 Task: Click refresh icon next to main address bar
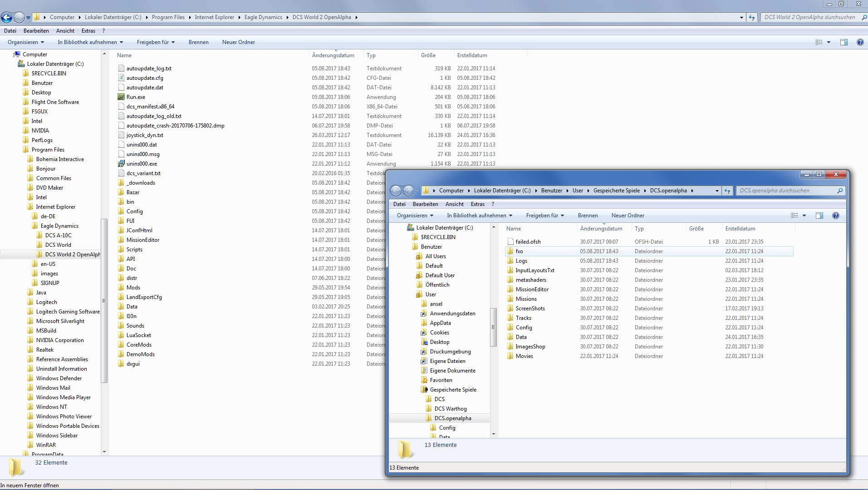[x=752, y=17]
